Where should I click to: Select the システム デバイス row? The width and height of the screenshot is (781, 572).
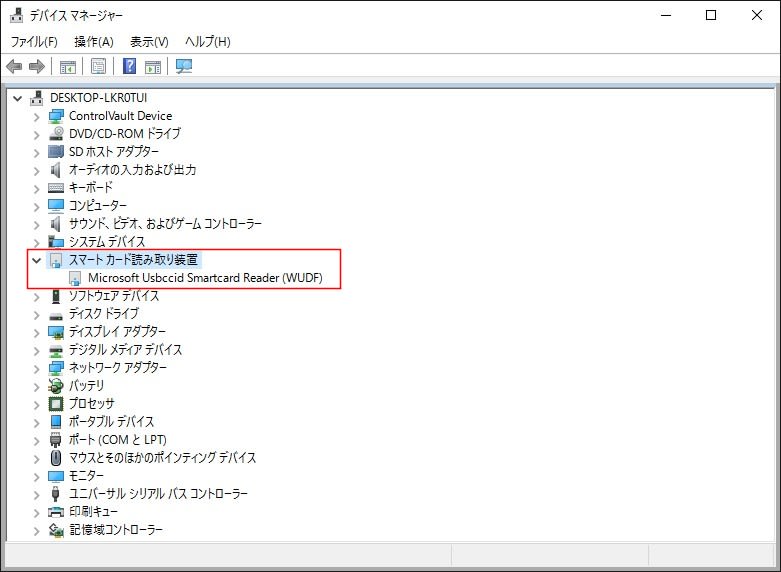pos(107,242)
